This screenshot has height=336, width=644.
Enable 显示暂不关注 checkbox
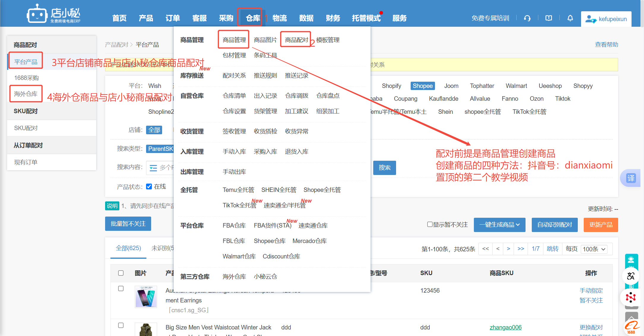[430, 224]
